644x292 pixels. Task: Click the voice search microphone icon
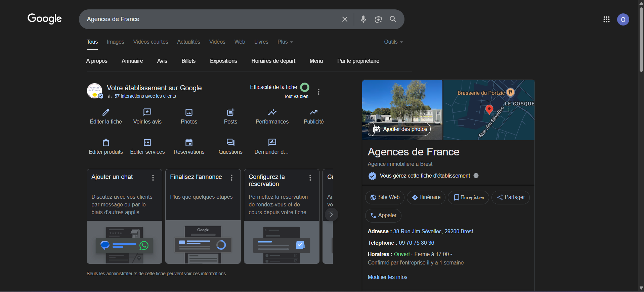363,19
